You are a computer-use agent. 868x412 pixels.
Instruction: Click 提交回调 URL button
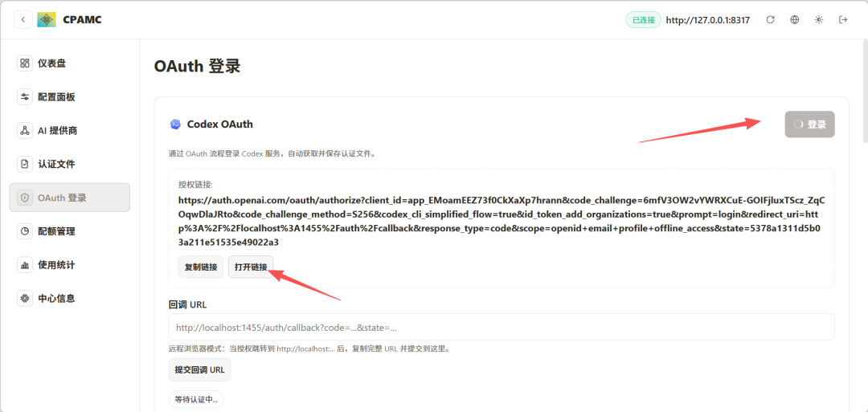pyautogui.click(x=199, y=370)
